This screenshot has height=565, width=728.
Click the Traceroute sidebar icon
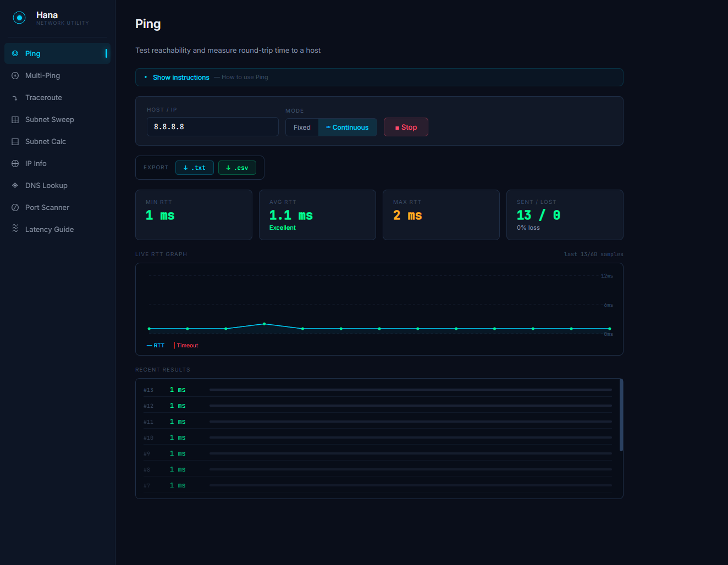pyautogui.click(x=15, y=98)
